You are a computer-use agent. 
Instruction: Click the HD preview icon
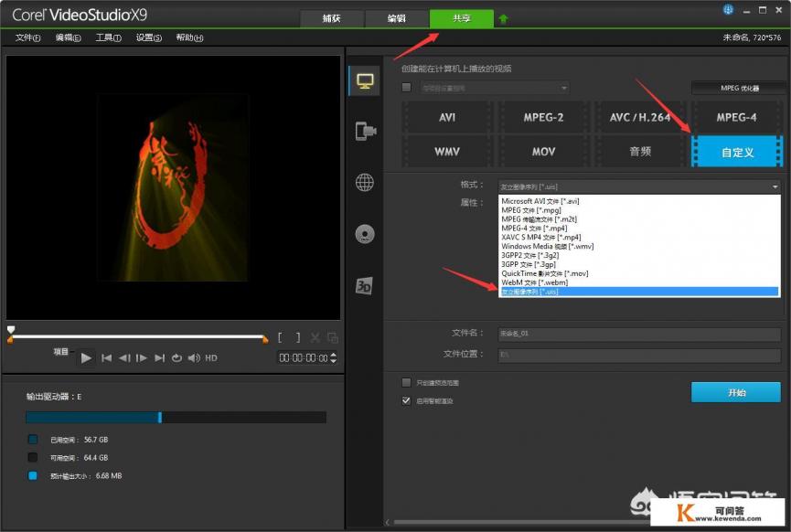coord(211,358)
